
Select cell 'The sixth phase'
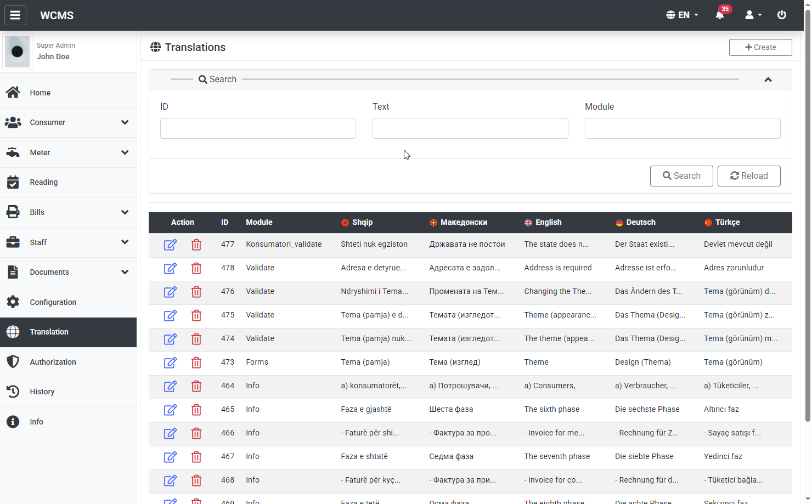pyautogui.click(x=551, y=409)
